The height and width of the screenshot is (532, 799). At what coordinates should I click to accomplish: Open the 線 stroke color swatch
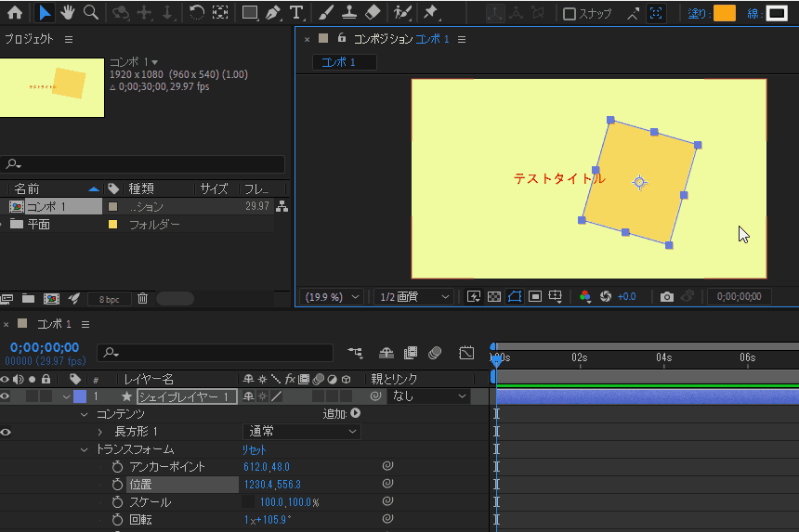(x=776, y=13)
